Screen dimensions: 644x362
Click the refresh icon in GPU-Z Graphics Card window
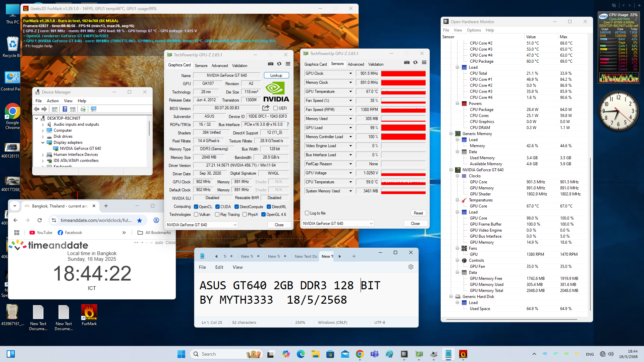coord(279,64)
